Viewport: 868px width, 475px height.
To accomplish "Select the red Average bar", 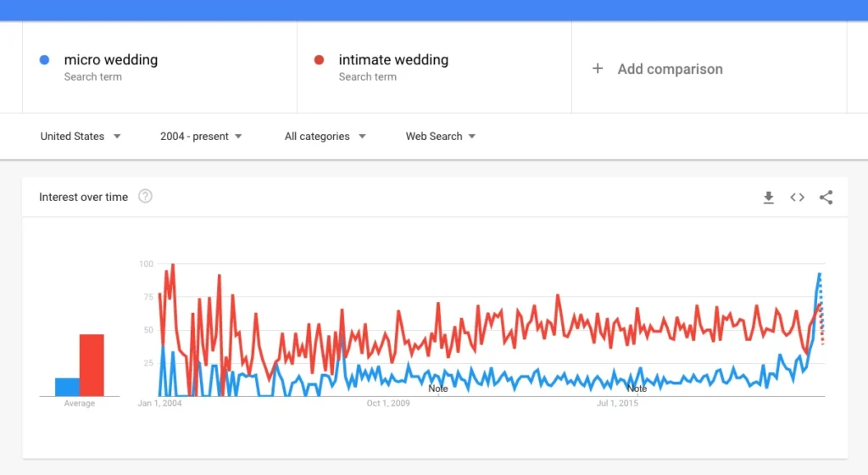I will [x=92, y=365].
